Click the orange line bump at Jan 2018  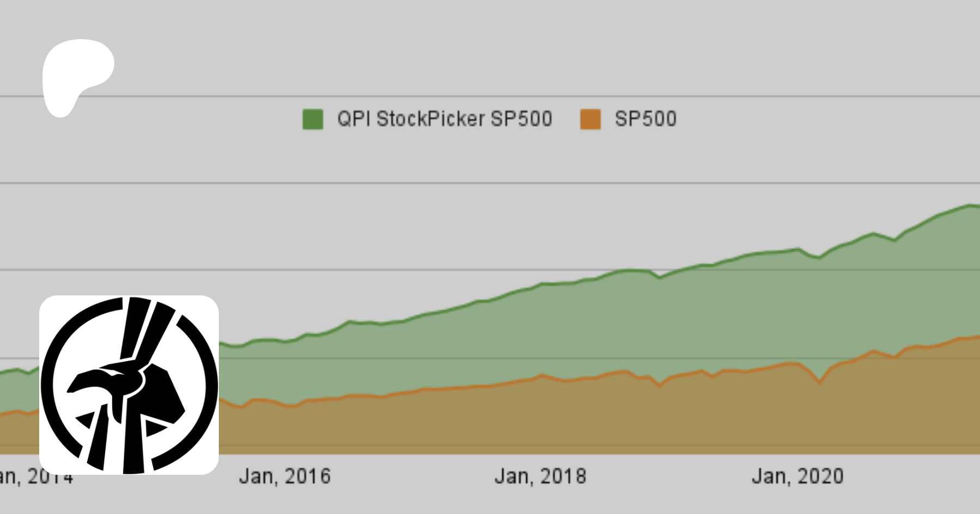[x=542, y=375]
